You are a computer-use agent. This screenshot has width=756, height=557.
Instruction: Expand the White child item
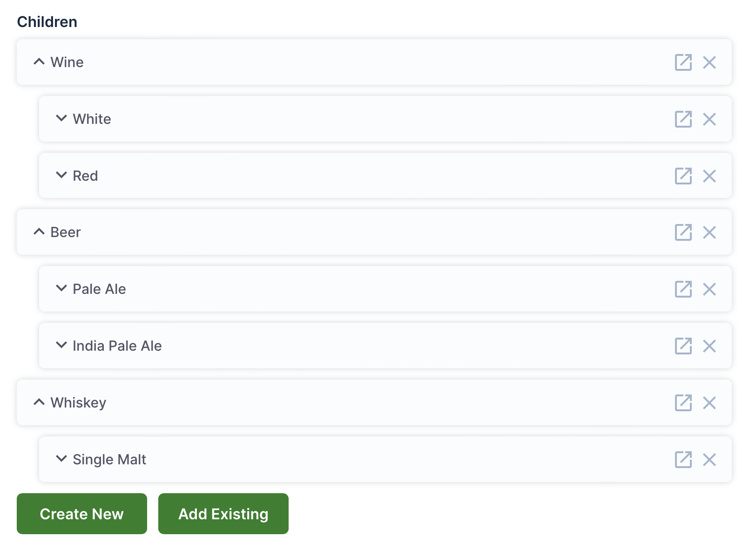click(x=61, y=118)
